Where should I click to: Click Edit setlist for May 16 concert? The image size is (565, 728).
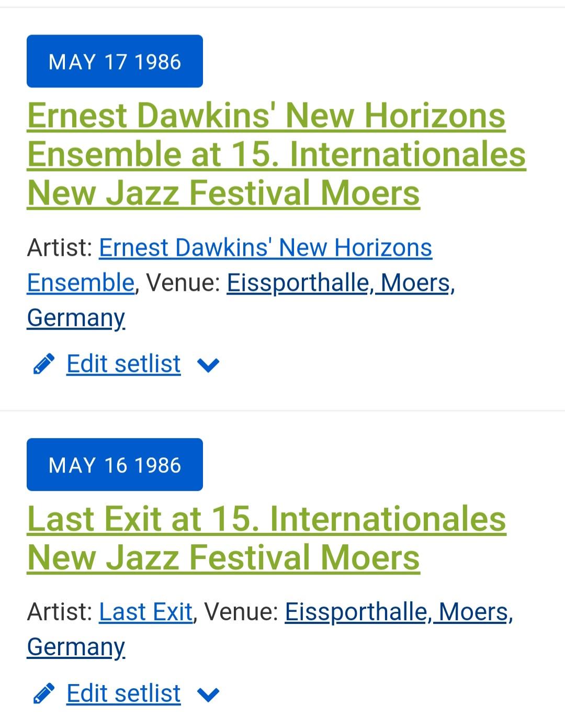coord(123,693)
